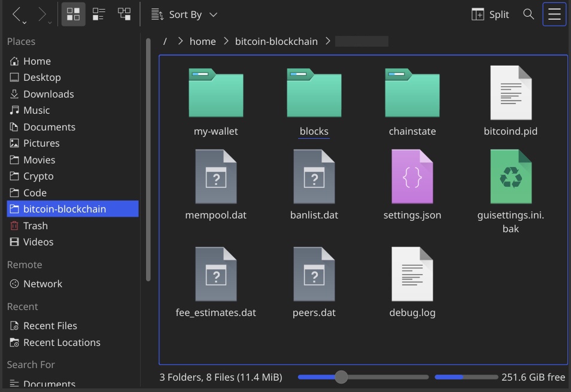Expand chevron after home breadcrumb
571x392 pixels.
[226, 41]
